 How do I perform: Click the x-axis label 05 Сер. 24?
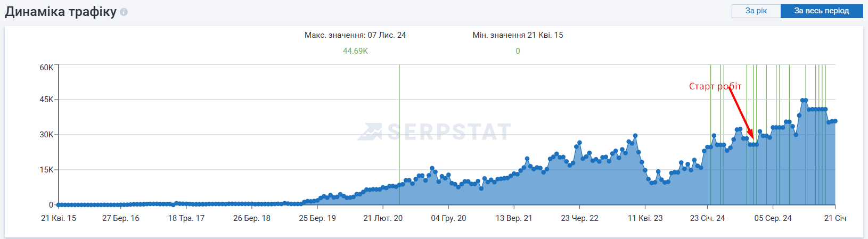tap(773, 218)
